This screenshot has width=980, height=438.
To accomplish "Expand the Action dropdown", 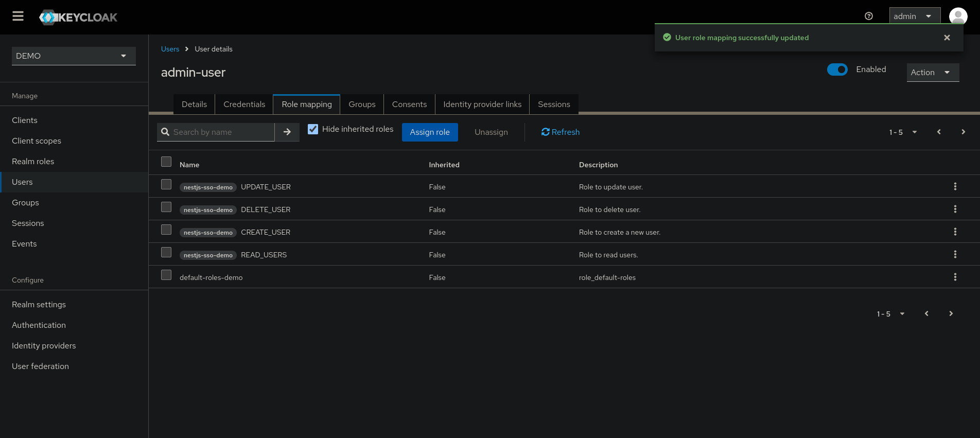I will (933, 73).
